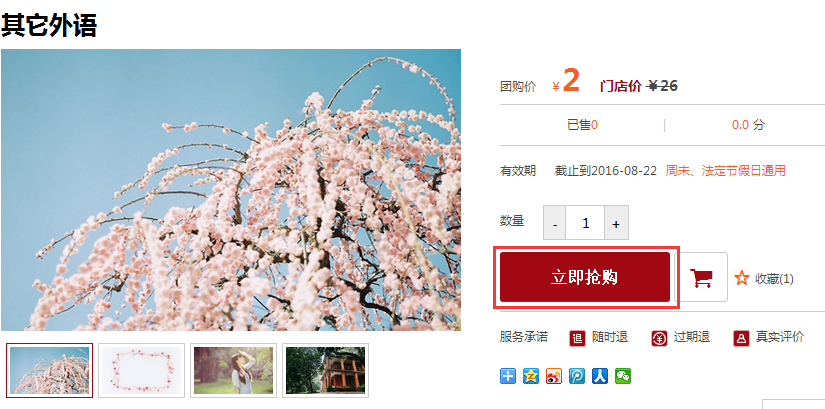The image size is (825, 409).
Task: Select the cherry blossom thumbnail
Action: (49, 371)
